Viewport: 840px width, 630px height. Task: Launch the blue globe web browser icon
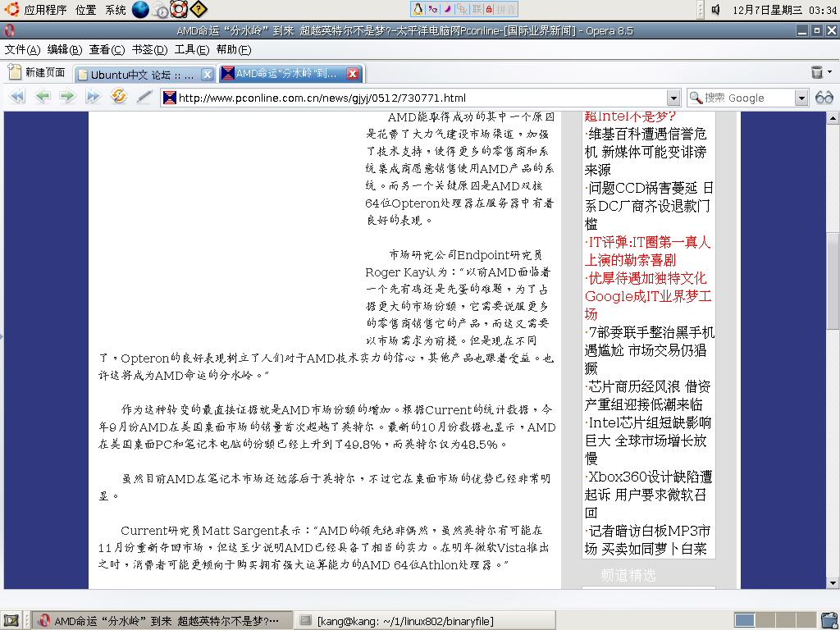[140, 9]
